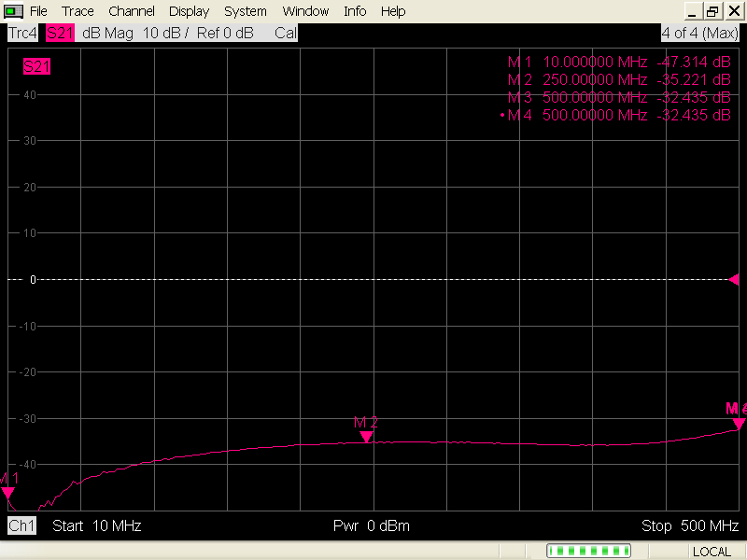Click the 0 dB y-axis reference label
Image resolution: width=747 pixels, height=560 pixels.
33,279
